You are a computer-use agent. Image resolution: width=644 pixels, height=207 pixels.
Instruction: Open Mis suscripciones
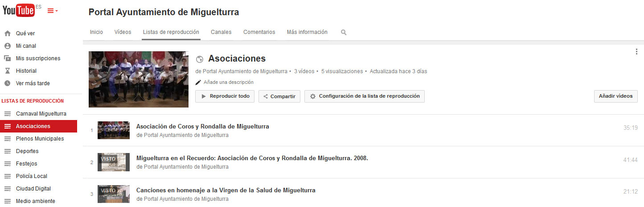(38, 58)
